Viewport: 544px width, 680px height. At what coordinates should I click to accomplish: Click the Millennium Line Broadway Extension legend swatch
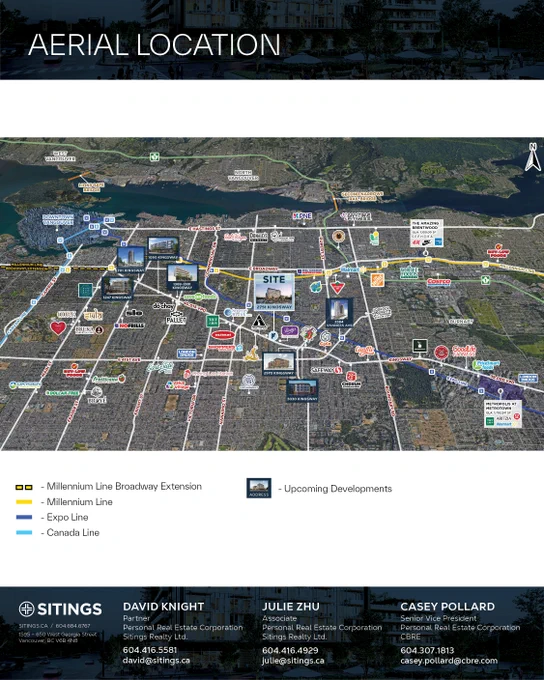coord(24,487)
